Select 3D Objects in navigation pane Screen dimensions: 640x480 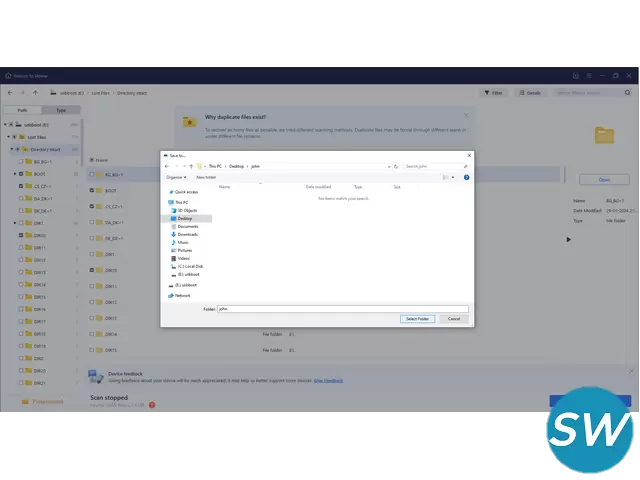[x=189, y=210]
